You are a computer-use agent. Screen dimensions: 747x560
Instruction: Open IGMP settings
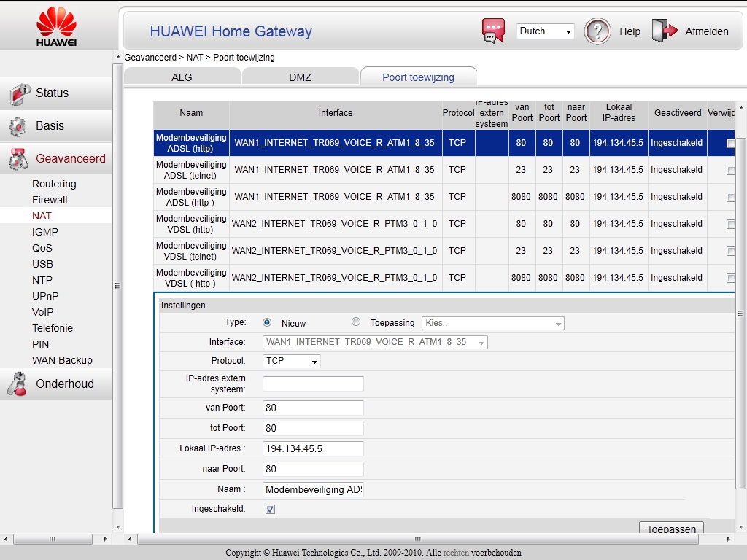tap(45, 232)
